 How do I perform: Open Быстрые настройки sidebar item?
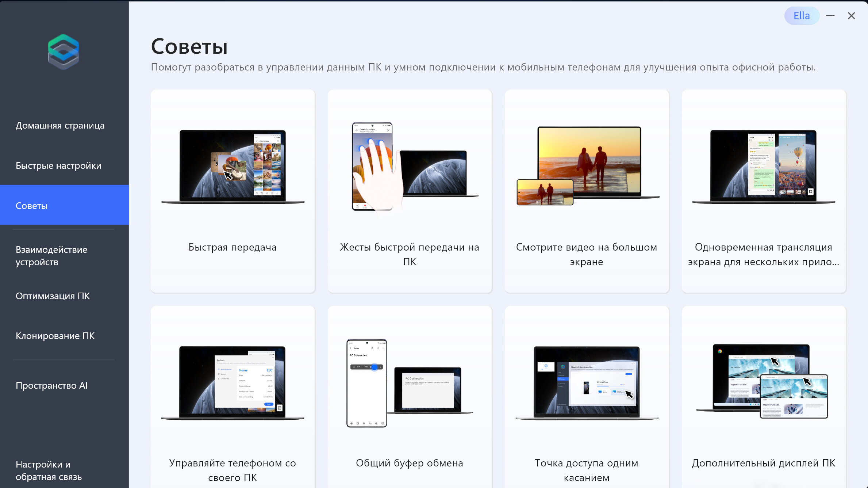tap(58, 165)
